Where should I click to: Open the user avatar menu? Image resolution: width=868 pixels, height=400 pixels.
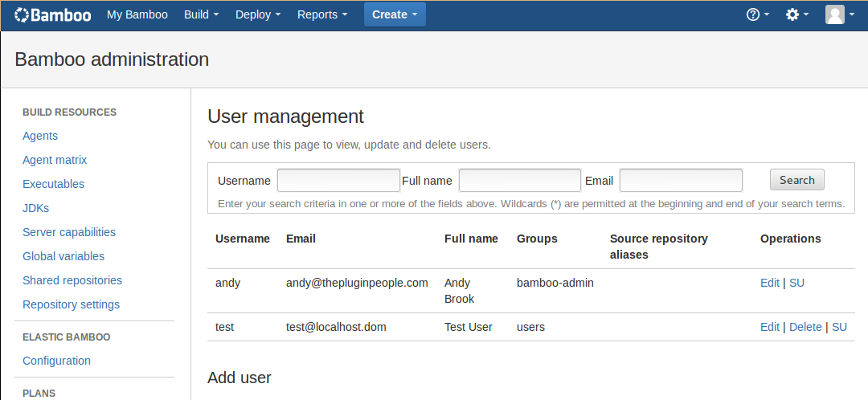(840, 15)
